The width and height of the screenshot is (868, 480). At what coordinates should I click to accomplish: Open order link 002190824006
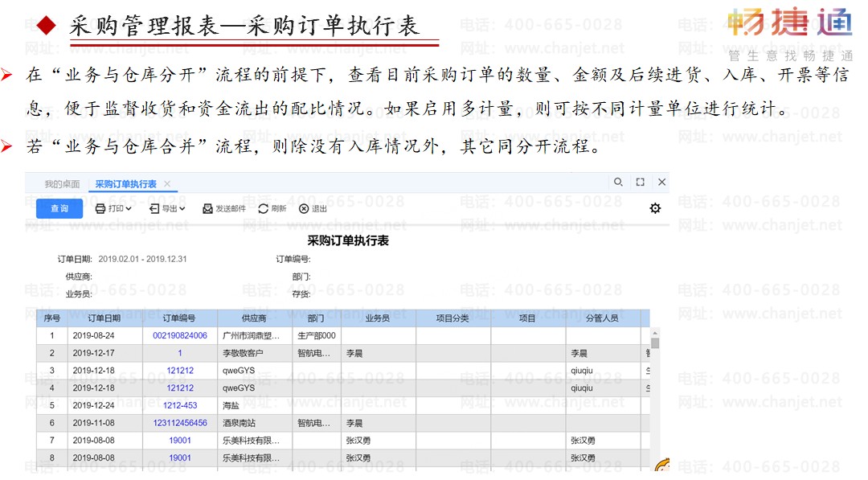[180, 335]
